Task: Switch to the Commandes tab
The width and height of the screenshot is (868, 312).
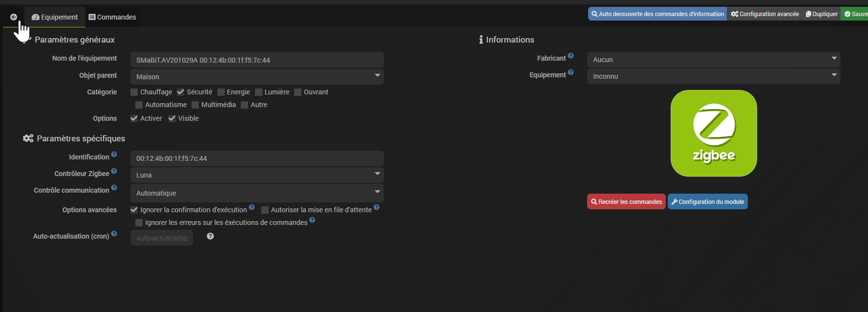Action: tap(112, 17)
